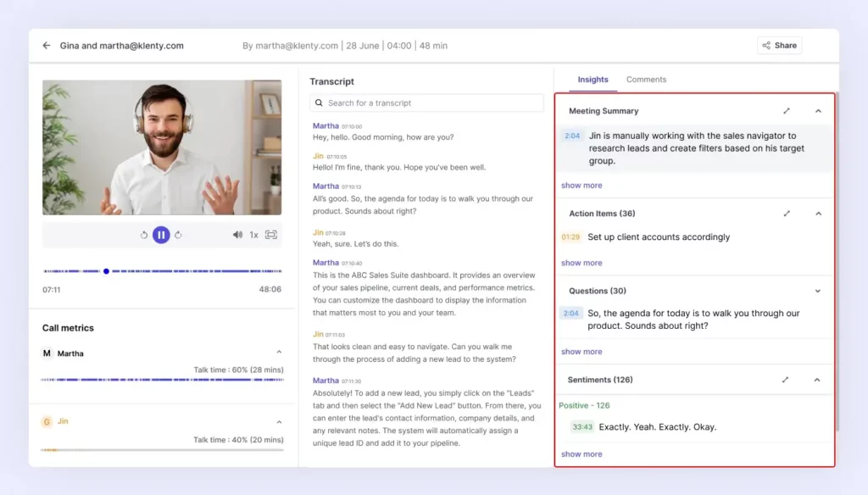Click the edit icon beside Sentiments
The image size is (868, 495).
click(785, 379)
